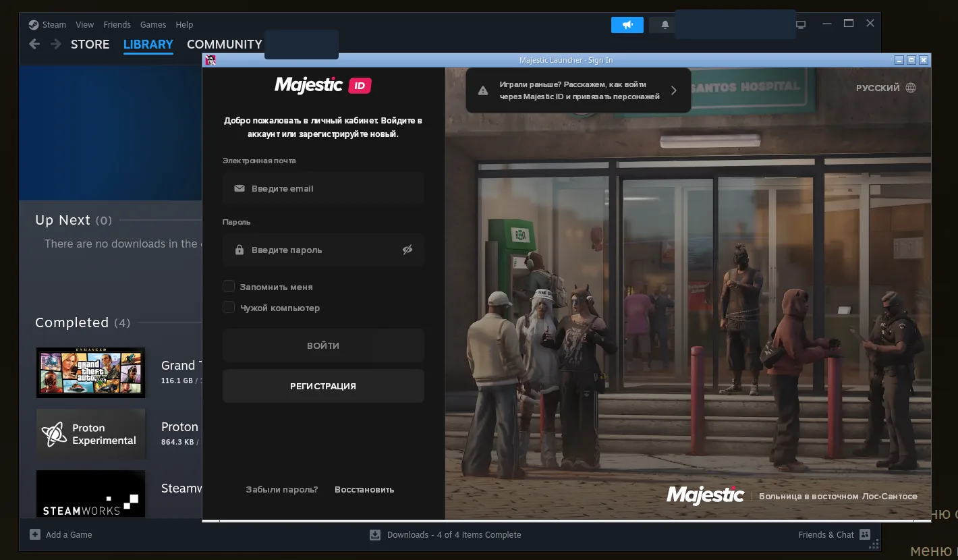The image size is (958, 560).
Task: Open the РУССКИЙ language selector
Action: coord(886,88)
